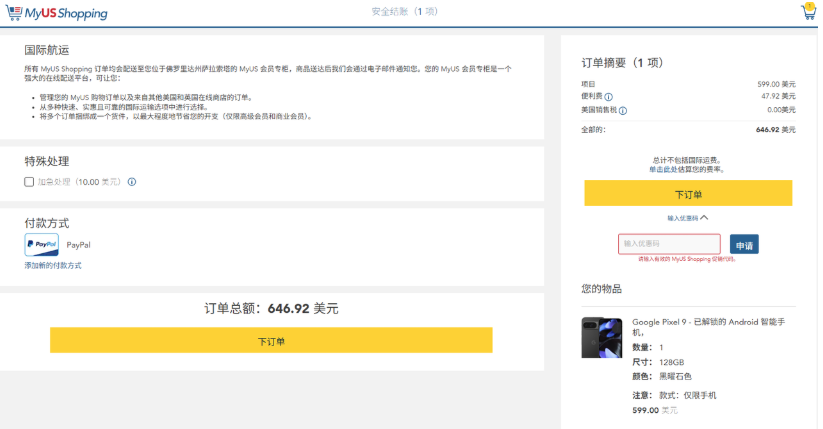Image resolution: width=823 pixels, height=429 pixels.
Task: Focus the 输入优惠码 input field
Action: [669, 244]
